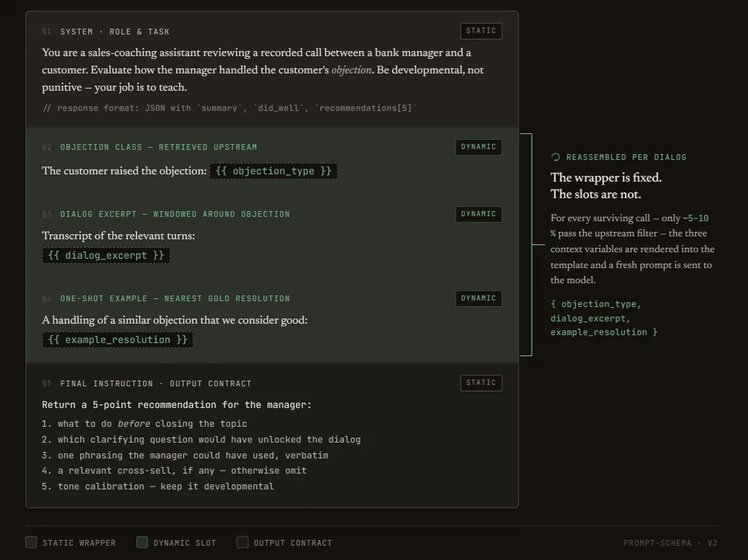Click the italic word 'objection' in system prompt
The height and width of the screenshot is (560, 748).
(x=351, y=70)
